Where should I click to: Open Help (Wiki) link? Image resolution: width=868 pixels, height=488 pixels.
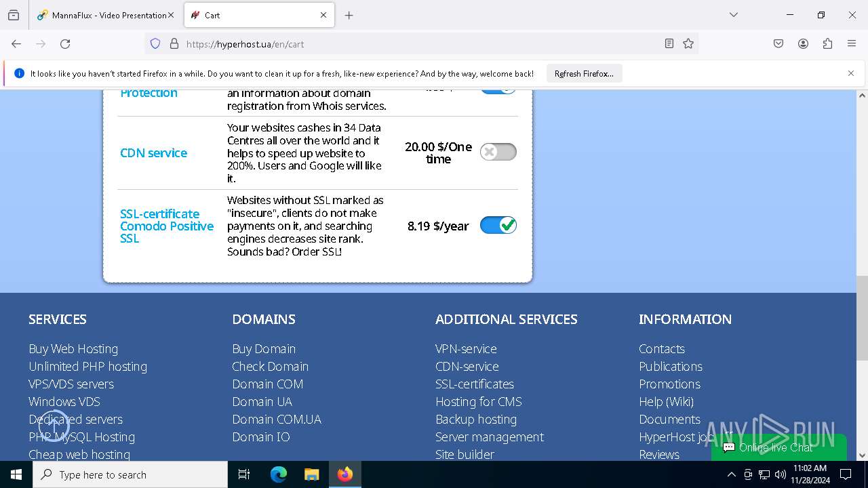(666, 401)
